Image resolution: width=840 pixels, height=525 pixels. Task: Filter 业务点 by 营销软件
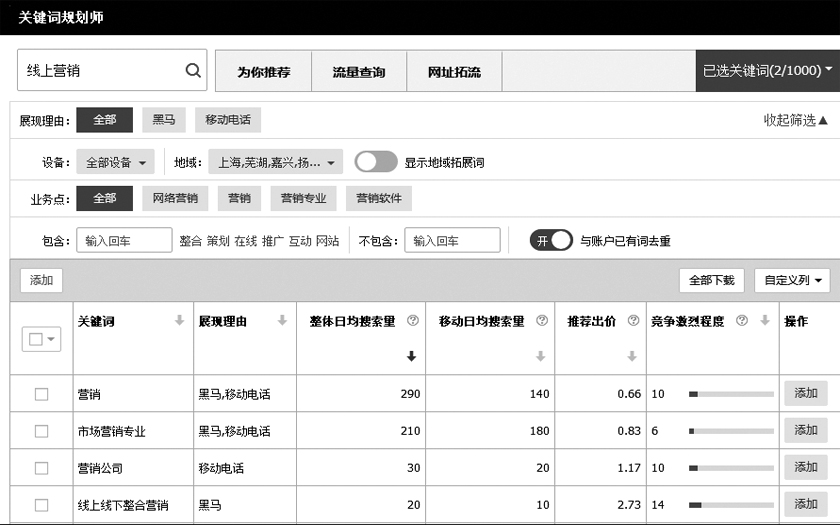coord(379,199)
